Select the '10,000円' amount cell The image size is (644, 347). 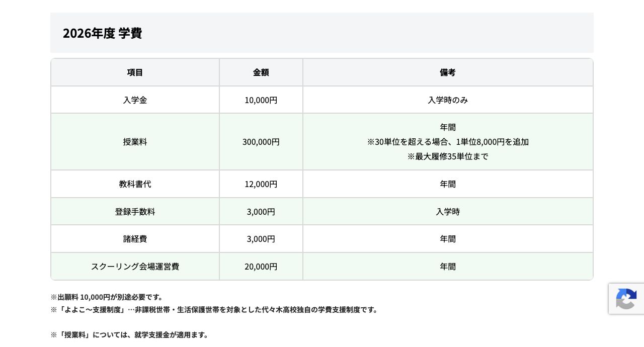(261, 100)
